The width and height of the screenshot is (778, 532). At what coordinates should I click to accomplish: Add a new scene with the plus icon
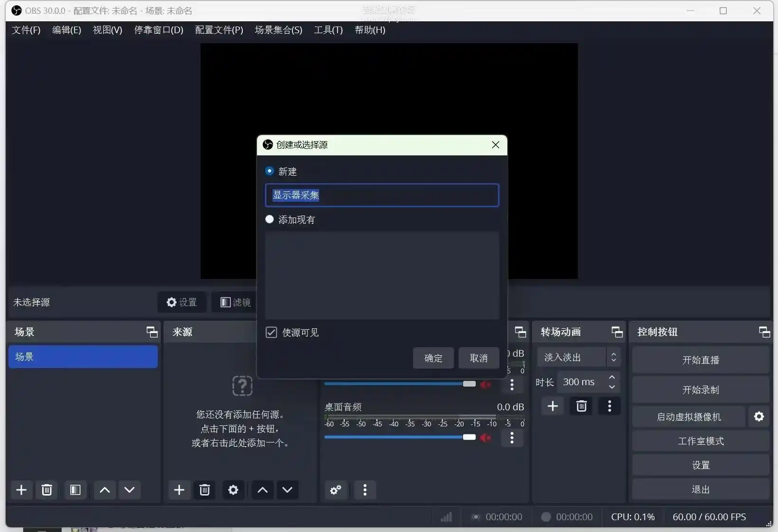pos(21,490)
